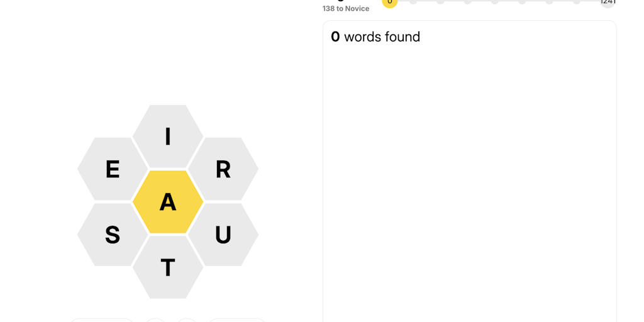Click the "0 words found" heading

[375, 37]
